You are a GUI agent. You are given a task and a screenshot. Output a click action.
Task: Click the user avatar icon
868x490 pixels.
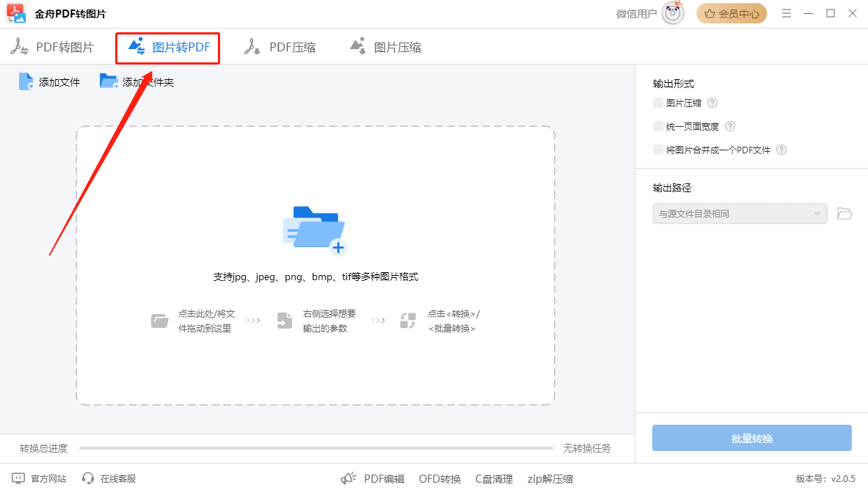[672, 13]
